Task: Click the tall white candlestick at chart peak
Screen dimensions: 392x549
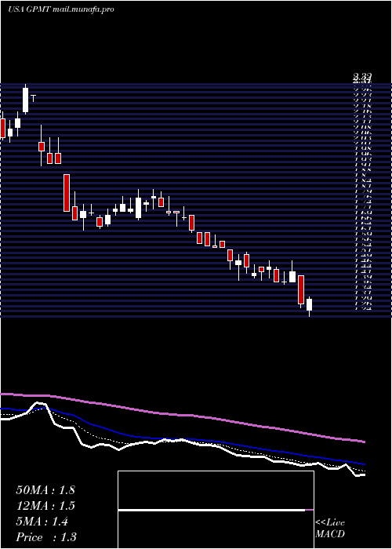Action: coord(25,100)
